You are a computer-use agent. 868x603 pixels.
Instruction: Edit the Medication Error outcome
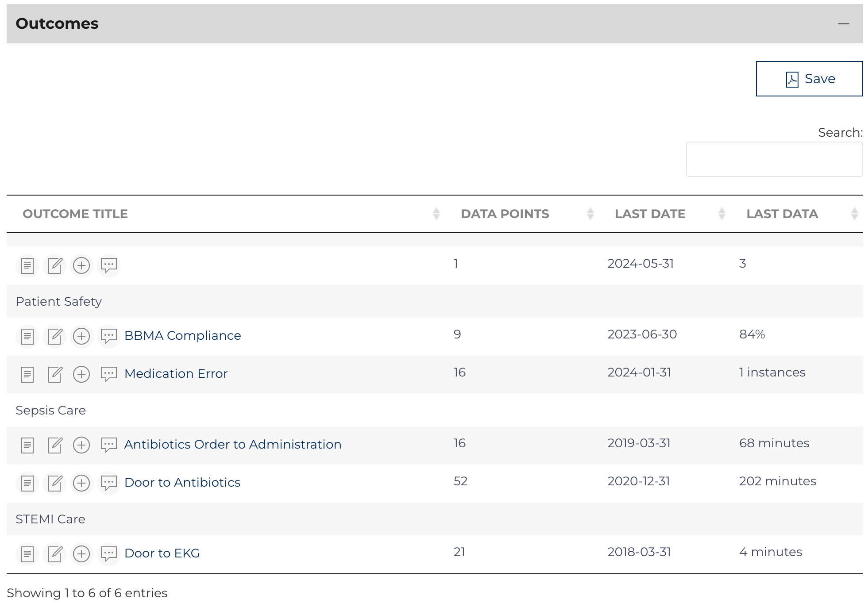click(x=55, y=375)
